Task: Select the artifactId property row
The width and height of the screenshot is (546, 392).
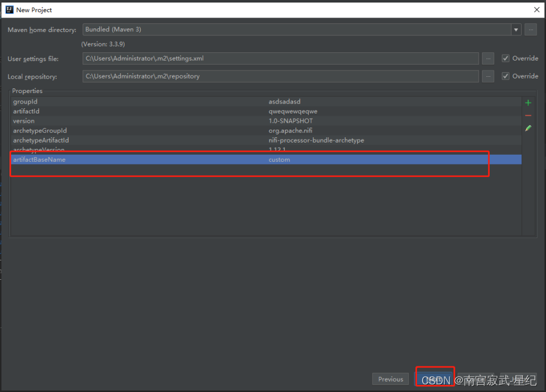Action: (x=266, y=111)
